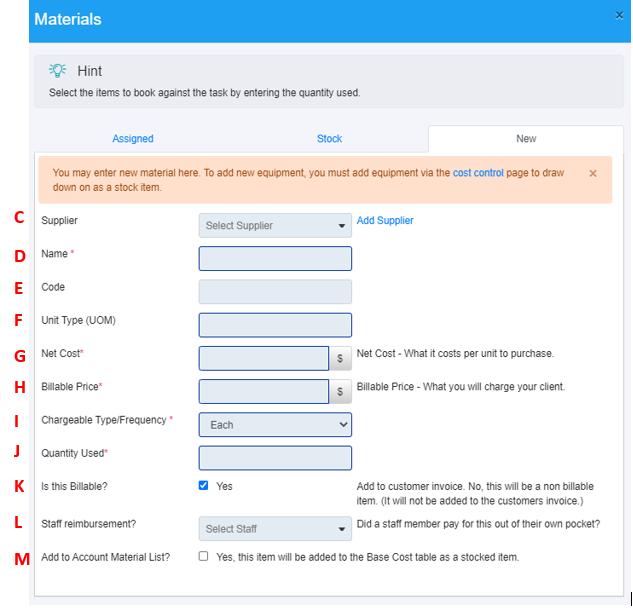Open the cost control page link
Screen dimensions: 633x609
pyautogui.click(x=478, y=173)
